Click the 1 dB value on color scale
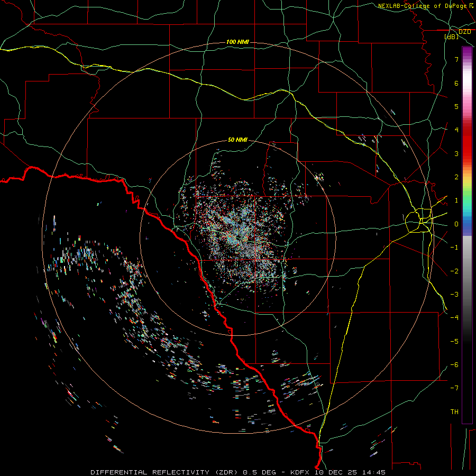The image size is (476, 476). 456,200
